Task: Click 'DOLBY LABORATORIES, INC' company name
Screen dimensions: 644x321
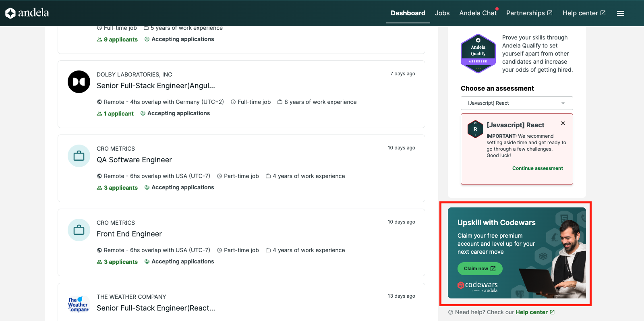Action: 135,75
